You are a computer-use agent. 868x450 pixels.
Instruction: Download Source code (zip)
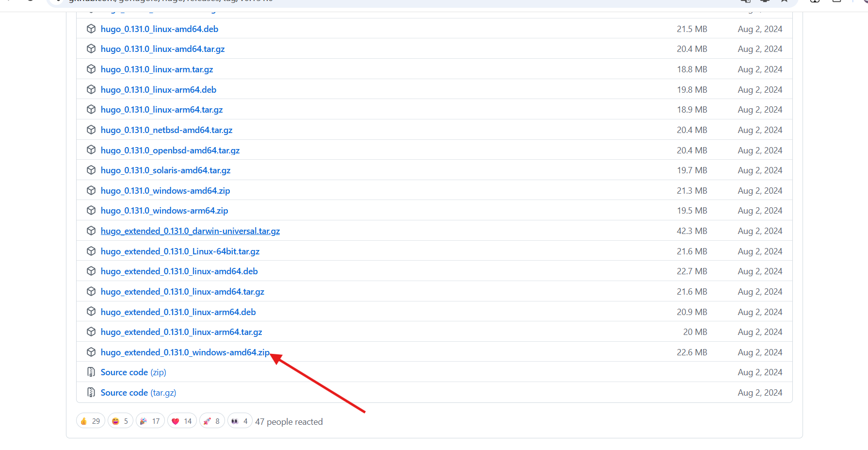coord(133,372)
